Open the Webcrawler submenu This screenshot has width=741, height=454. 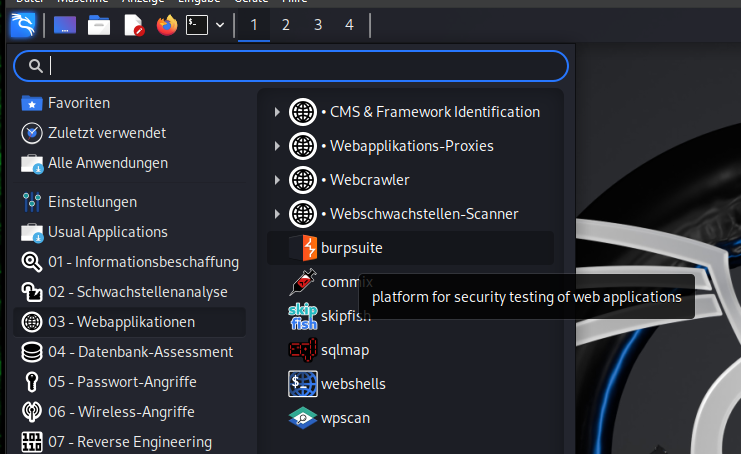click(410, 180)
